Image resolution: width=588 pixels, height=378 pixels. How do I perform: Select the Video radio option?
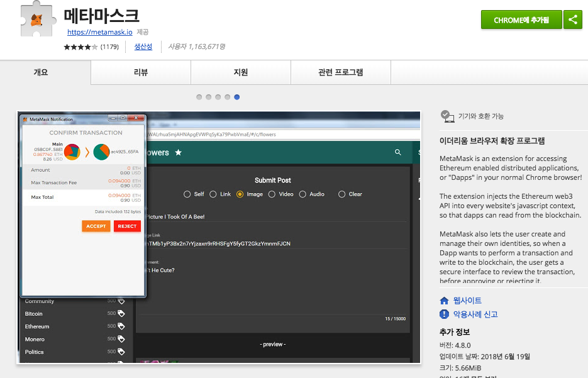[x=272, y=194]
